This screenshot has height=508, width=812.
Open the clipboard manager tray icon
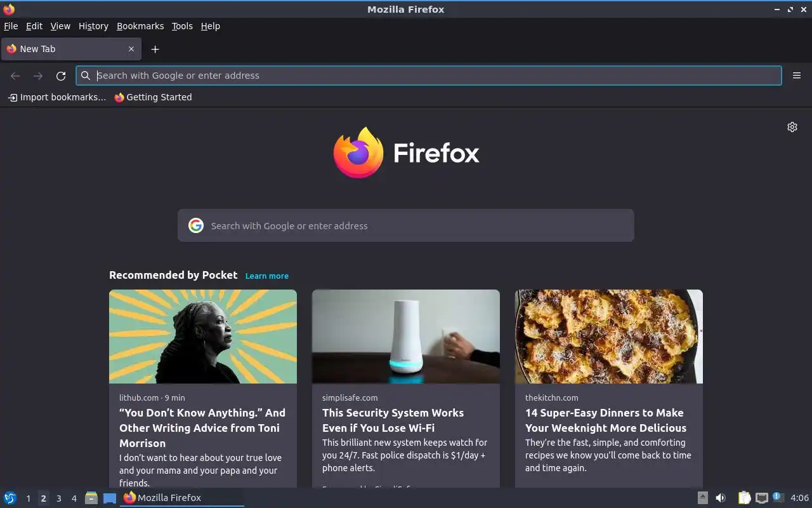(745, 498)
